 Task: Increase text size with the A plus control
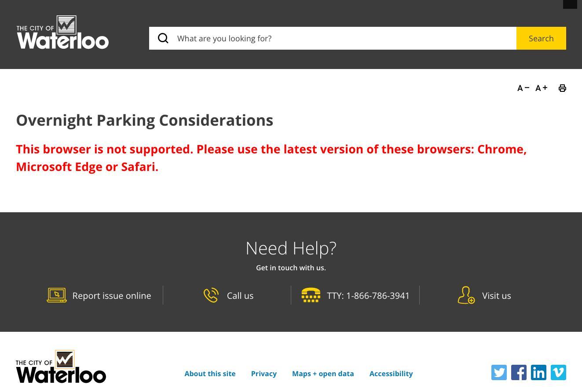click(x=541, y=88)
